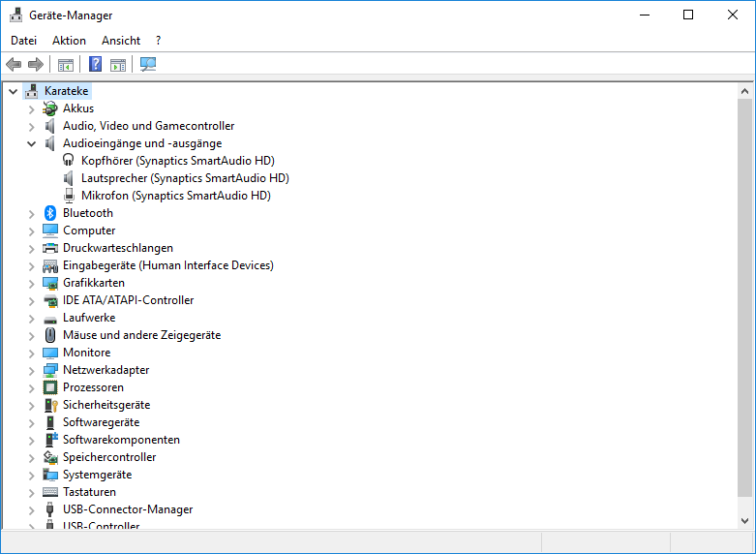Collapse Audioeingänge und -ausgänge
Viewport: 756px width, 554px height.
(31, 143)
